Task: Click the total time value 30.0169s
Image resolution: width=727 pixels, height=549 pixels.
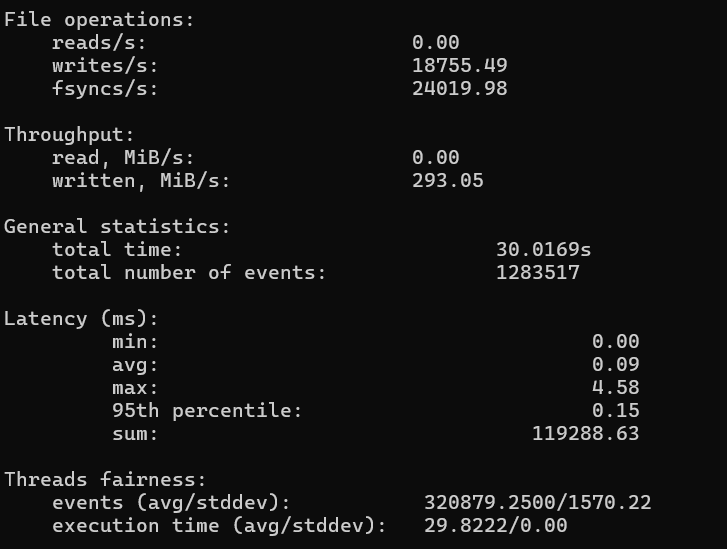Action: [543, 250]
